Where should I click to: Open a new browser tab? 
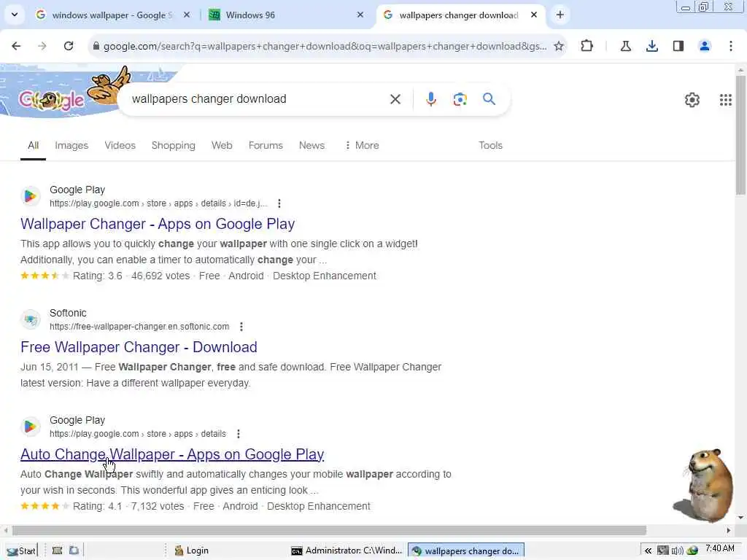[560, 15]
